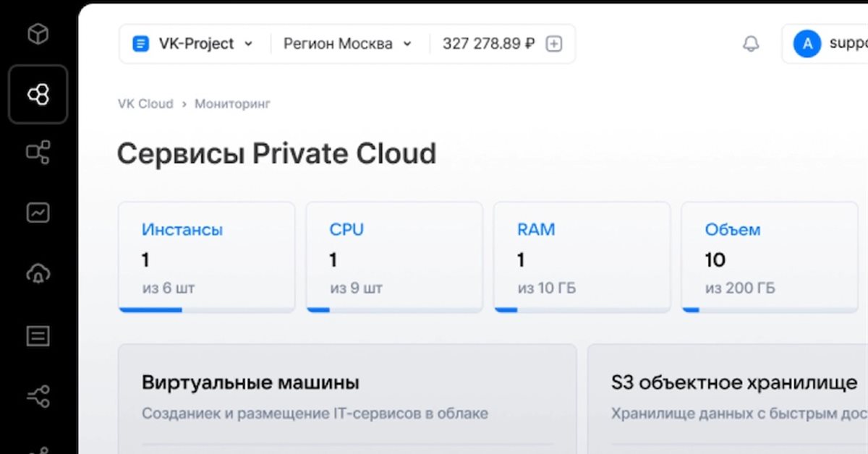The image size is (868, 454).
Task: Select the monitoring chart sidebar icon
Action: tap(38, 212)
